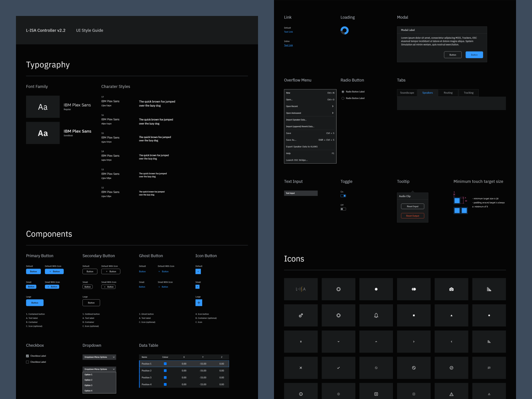
Task: Click the red Reset Output button
Action: pos(413,216)
